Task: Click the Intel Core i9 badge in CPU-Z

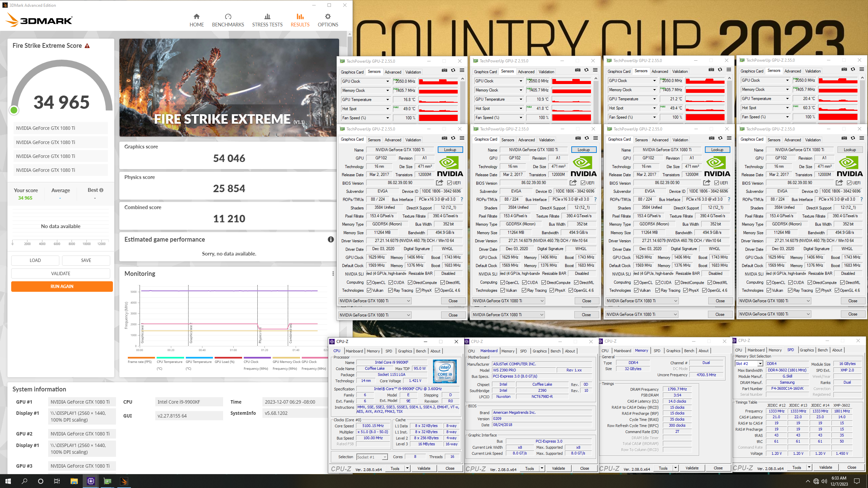Action: (x=445, y=372)
